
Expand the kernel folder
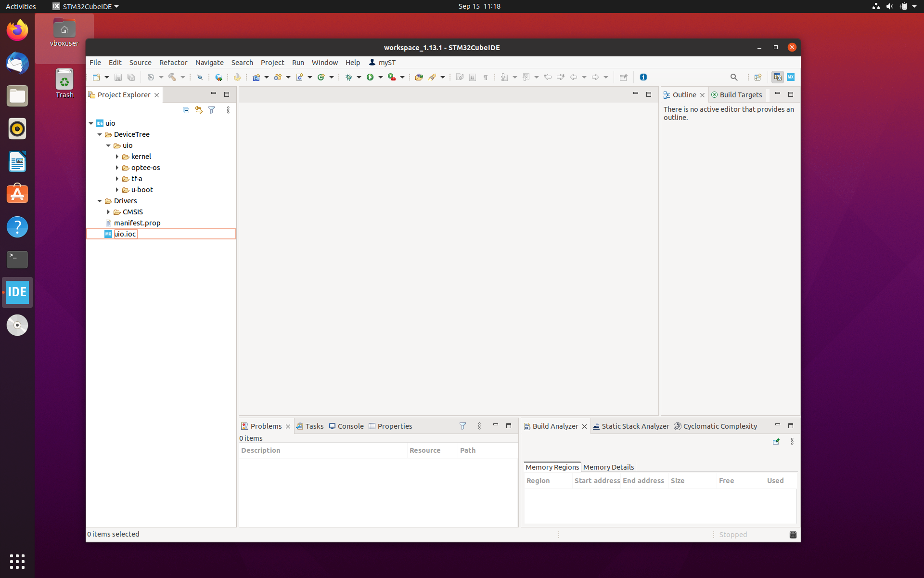tap(117, 157)
